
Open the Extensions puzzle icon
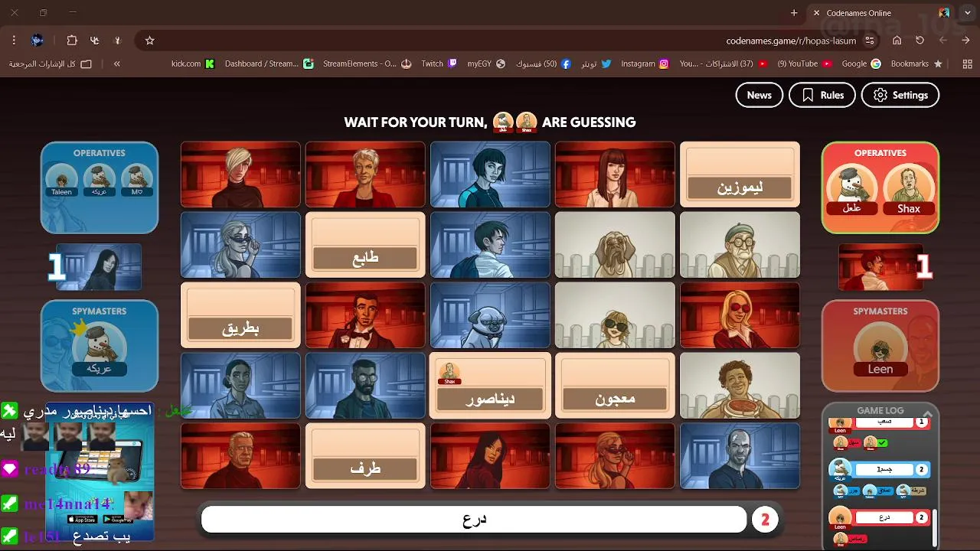[72, 40]
